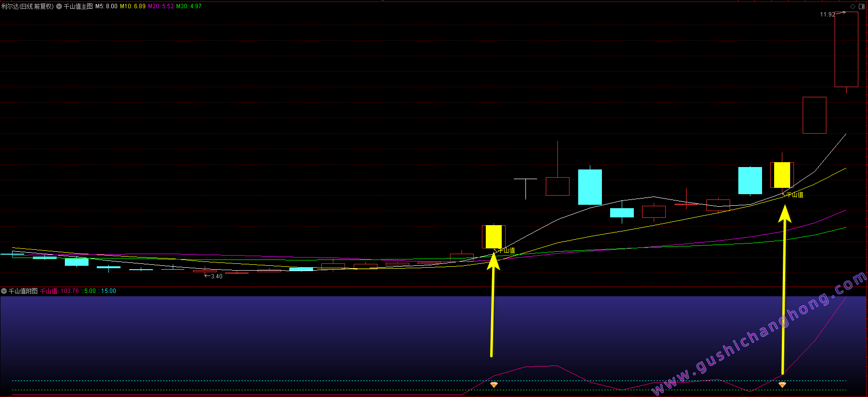Click the 千山值: 103.76 indicator value
The image size is (868, 397).
pyautogui.click(x=60, y=291)
